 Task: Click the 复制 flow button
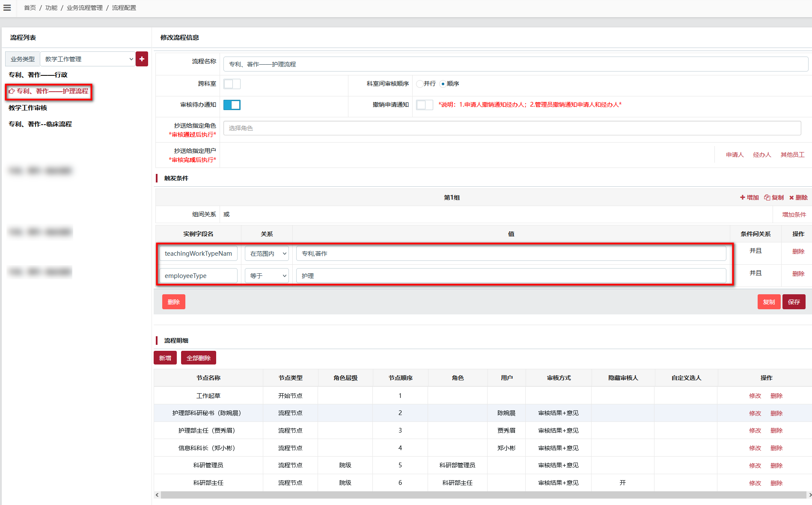[x=769, y=302]
